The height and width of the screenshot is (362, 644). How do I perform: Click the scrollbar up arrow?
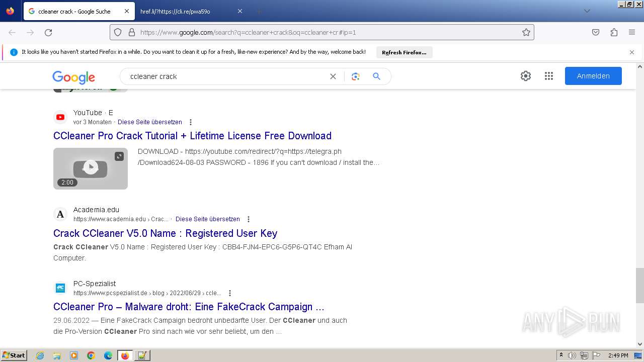(640, 66)
